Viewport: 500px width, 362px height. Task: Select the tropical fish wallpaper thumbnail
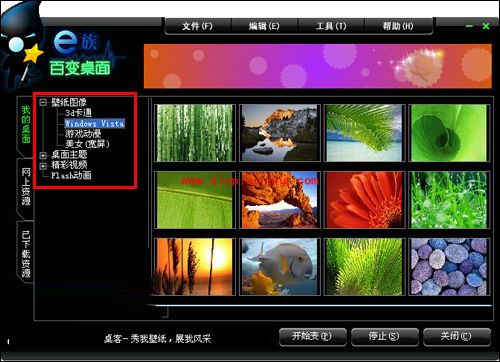point(280,267)
